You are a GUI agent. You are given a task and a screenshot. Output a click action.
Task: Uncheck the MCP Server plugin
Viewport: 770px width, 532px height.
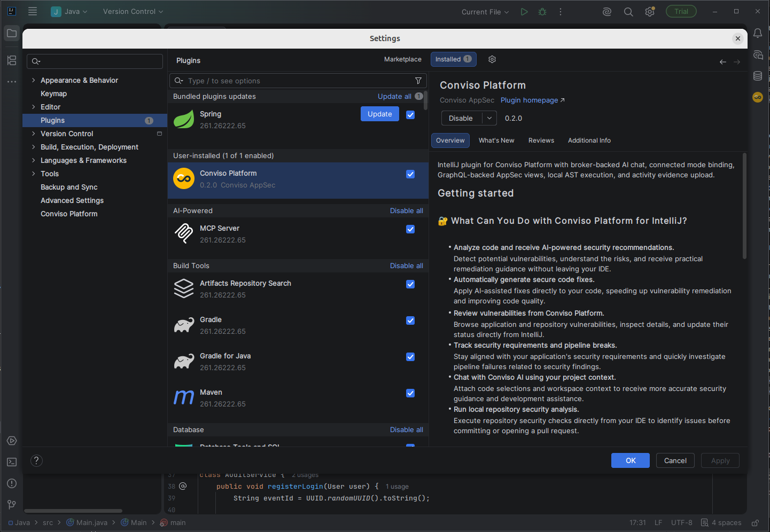click(x=410, y=229)
